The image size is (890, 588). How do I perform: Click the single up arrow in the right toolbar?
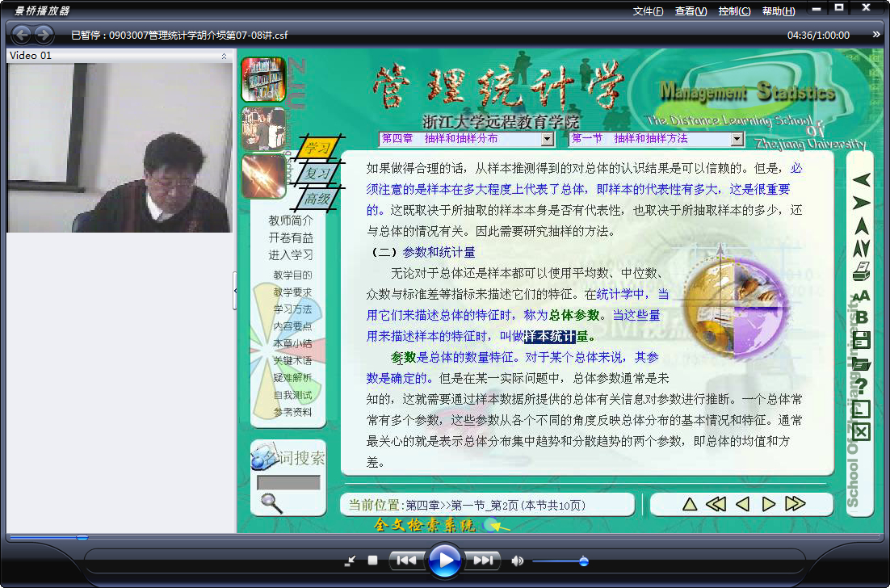pyautogui.click(x=861, y=225)
